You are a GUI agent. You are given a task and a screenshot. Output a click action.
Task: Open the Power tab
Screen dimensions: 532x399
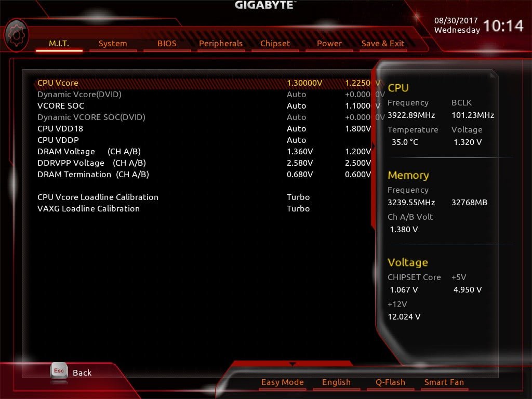329,44
